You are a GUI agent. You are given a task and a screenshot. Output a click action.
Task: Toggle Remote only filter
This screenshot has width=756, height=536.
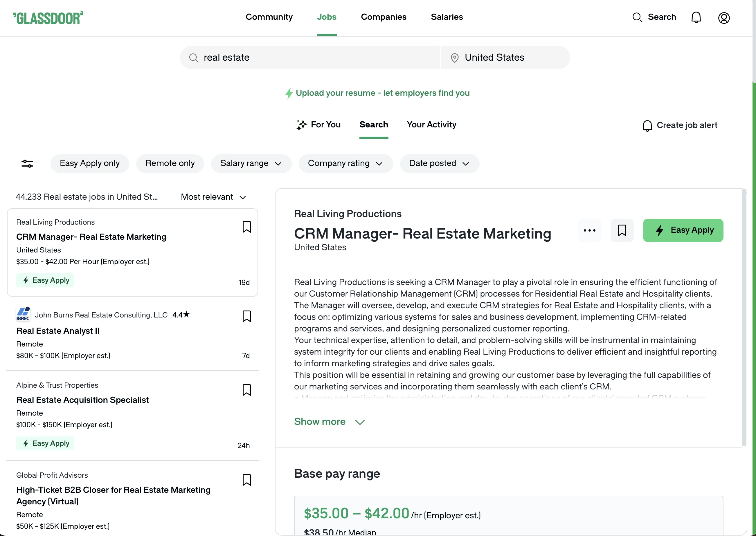(x=170, y=163)
